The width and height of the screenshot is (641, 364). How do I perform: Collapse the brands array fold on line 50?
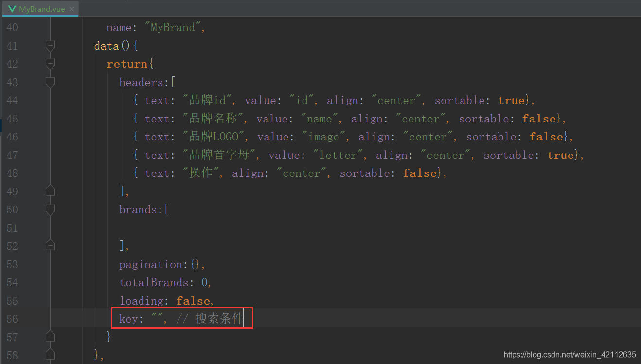click(50, 209)
